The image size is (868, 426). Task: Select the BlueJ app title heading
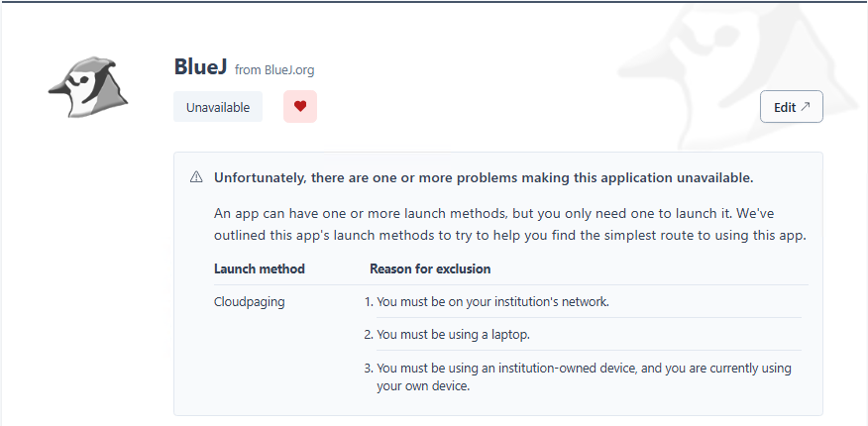pyautogui.click(x=200, y=67)
